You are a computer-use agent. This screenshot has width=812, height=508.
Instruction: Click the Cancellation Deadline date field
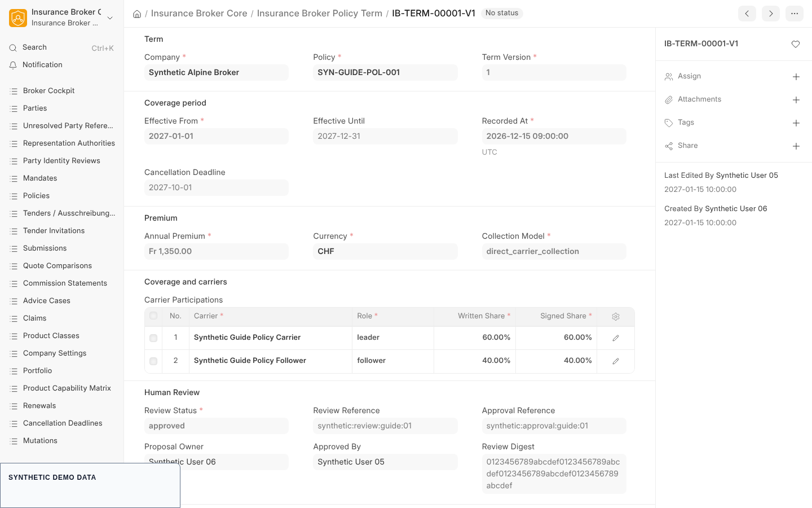[x=217, y=187]
